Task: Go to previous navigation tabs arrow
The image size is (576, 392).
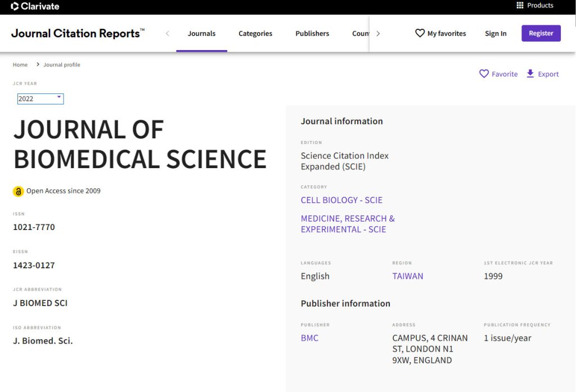Action: [168, 33]
